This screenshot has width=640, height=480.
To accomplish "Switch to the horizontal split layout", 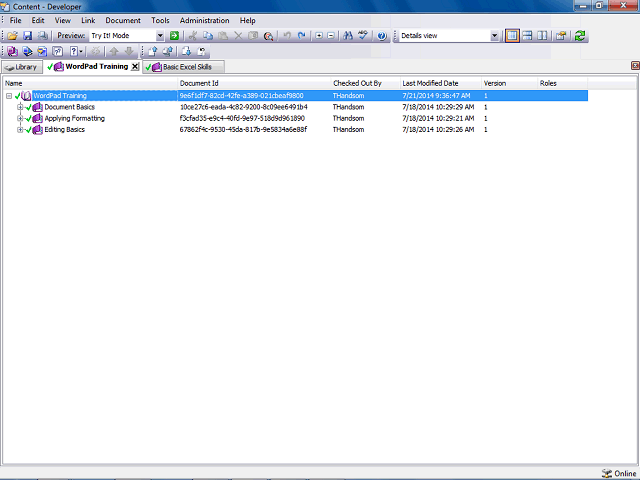I will point(527,36).
